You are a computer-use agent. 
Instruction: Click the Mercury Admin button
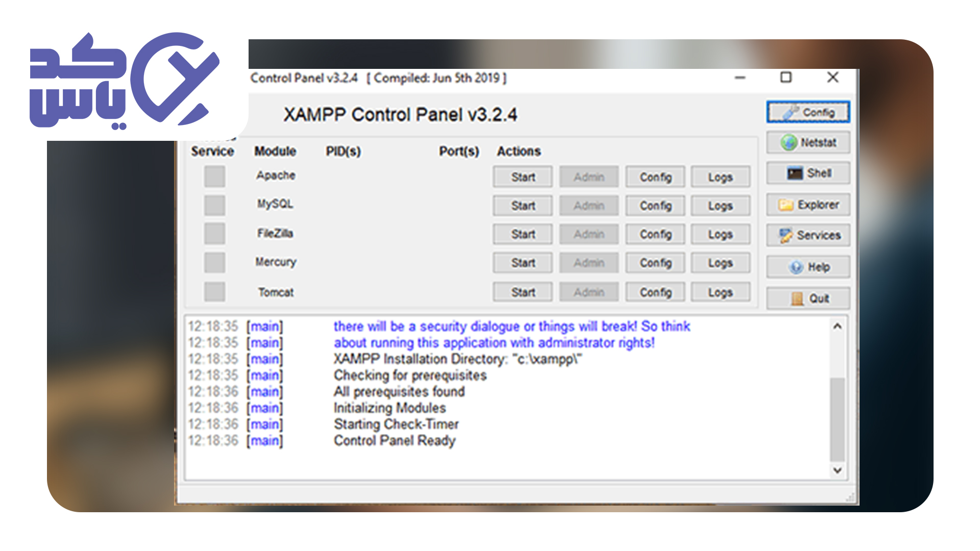click(589, 263)
